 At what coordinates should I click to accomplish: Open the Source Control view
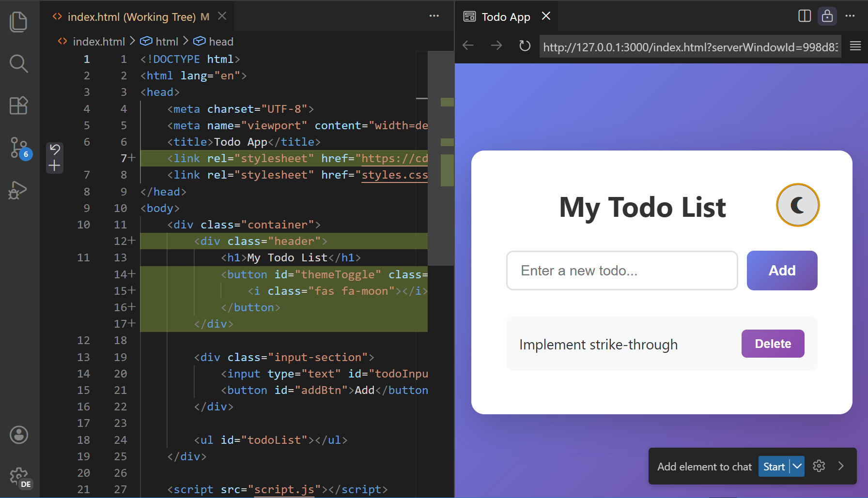point(19,148)
